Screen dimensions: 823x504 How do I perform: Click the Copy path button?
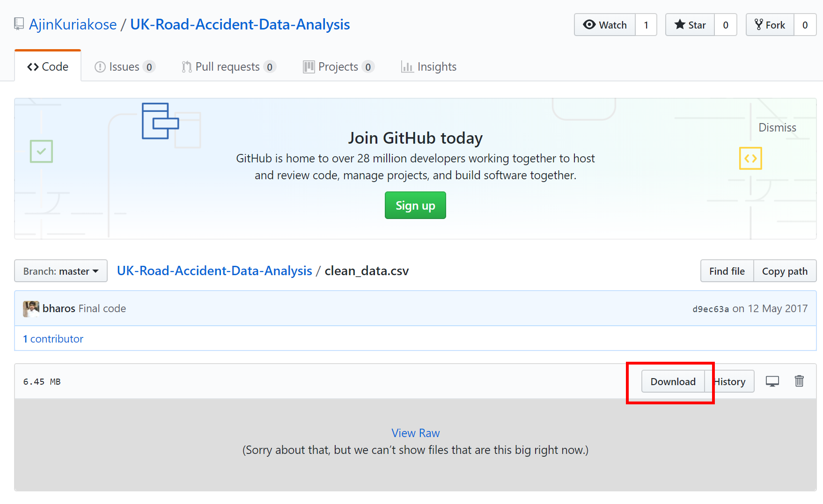pyautogui.click(x=785, y=271)
